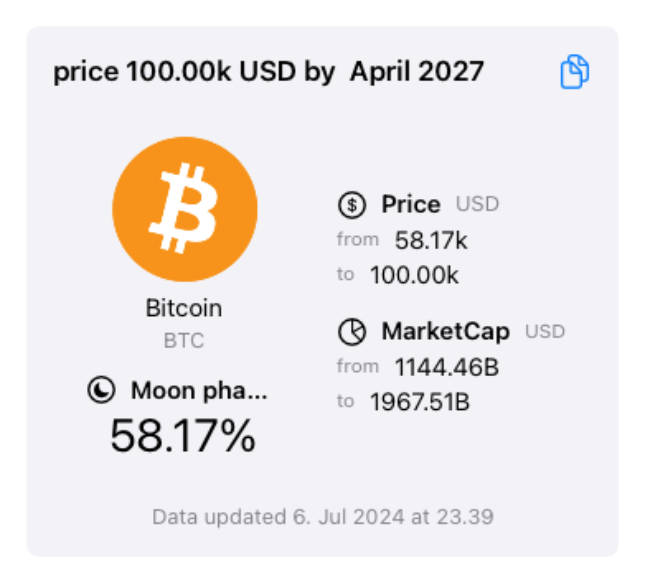Click the crescent moon phase icon
645x585 pixels.
click(x=101, y=391)
